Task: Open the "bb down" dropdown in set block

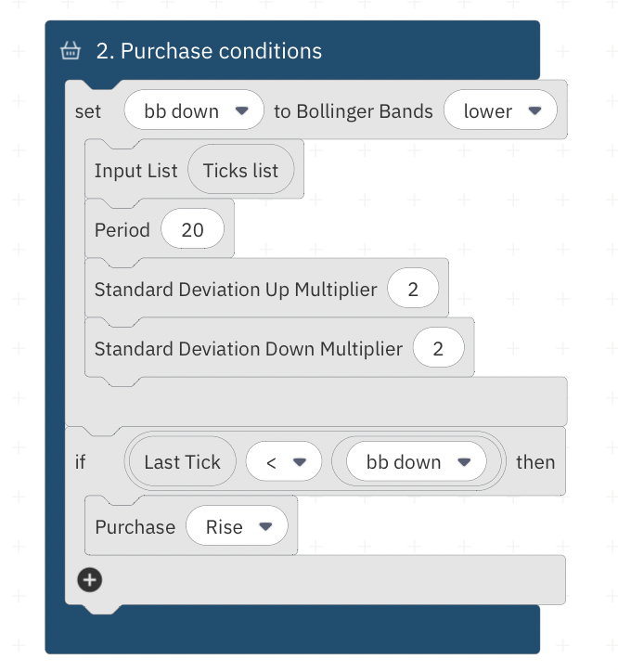Action: [x=196, y=111]
